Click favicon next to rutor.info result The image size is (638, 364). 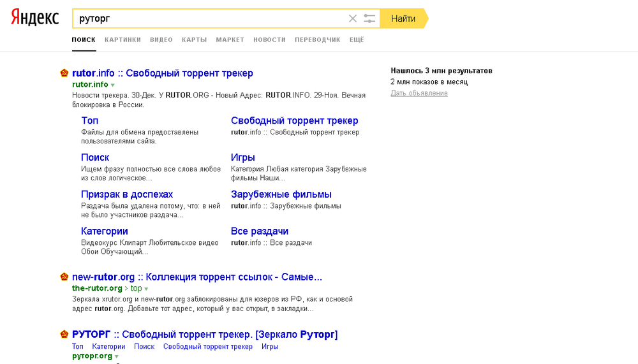(x=64, y=73)
